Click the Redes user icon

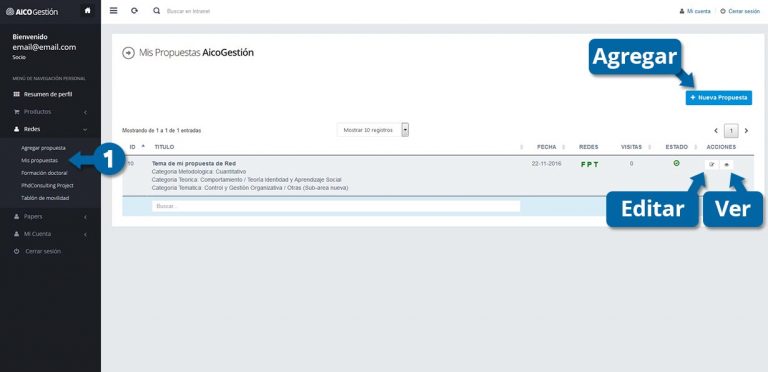pyautogui.click(x=16, y=129)
